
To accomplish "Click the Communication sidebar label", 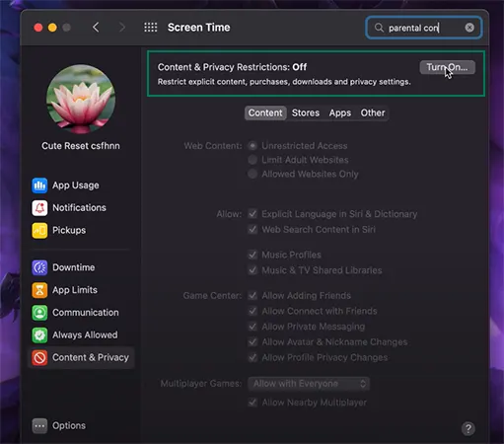I will 86,313.
